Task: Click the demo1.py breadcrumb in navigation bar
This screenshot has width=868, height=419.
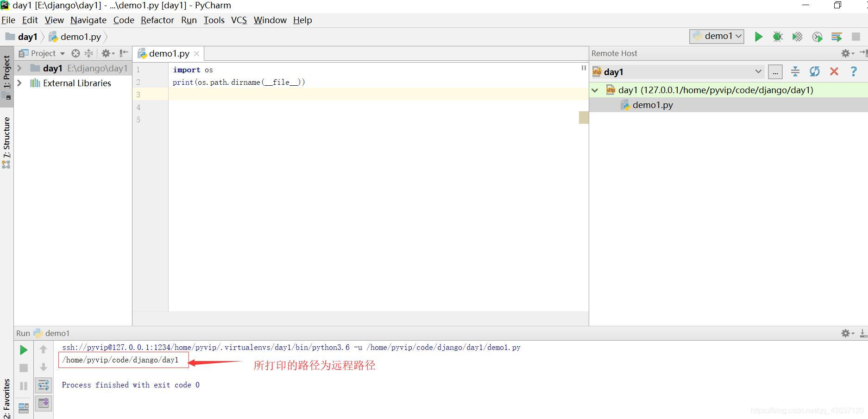Action: click(x=75, y=37)
